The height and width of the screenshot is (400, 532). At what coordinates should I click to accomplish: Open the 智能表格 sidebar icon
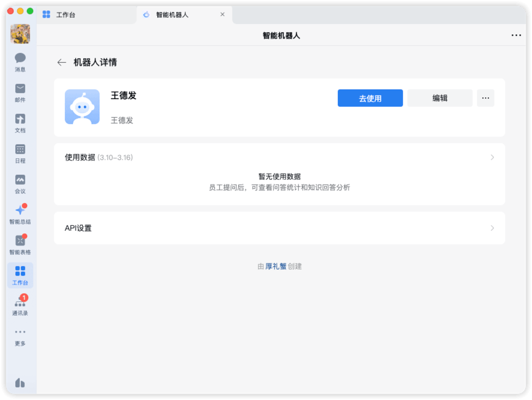20,245
